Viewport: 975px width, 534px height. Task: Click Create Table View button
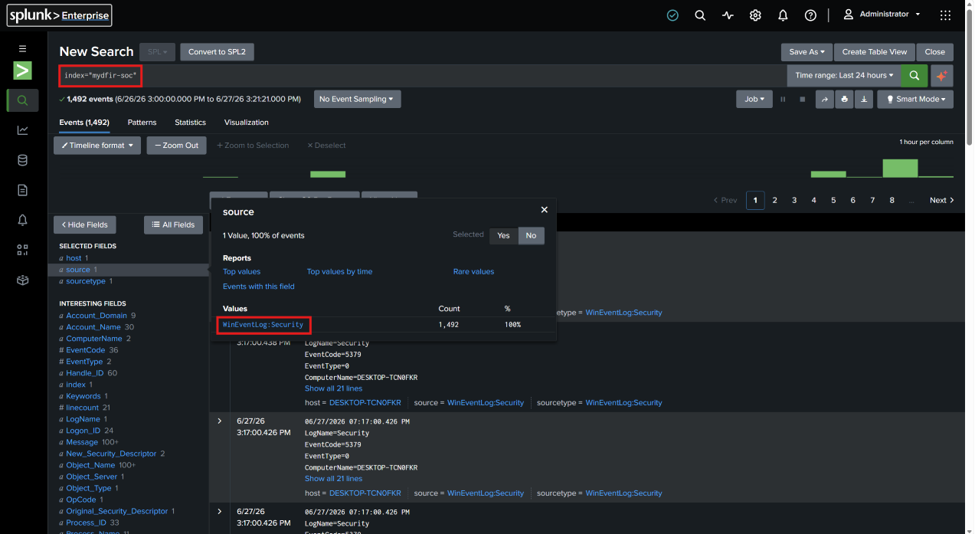pyautogui.click(x=874, y=52)
